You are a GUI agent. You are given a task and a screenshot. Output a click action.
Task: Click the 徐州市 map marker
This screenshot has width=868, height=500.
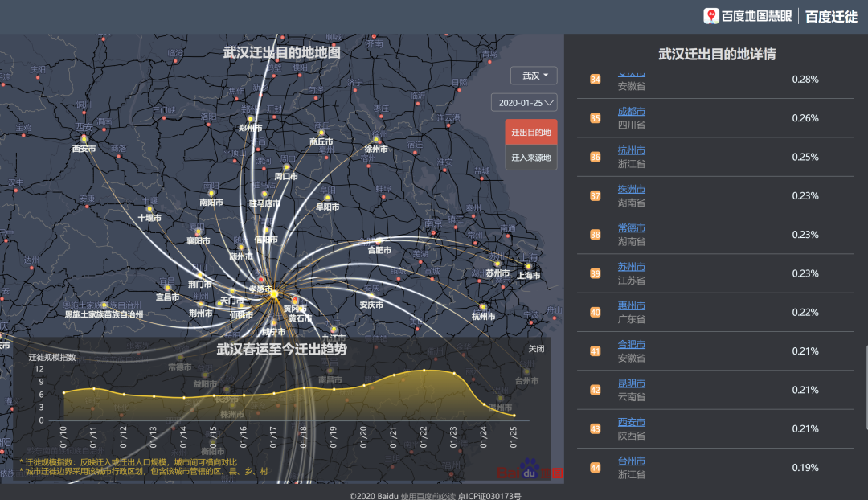pyautogui.click(x=376, y=140)
